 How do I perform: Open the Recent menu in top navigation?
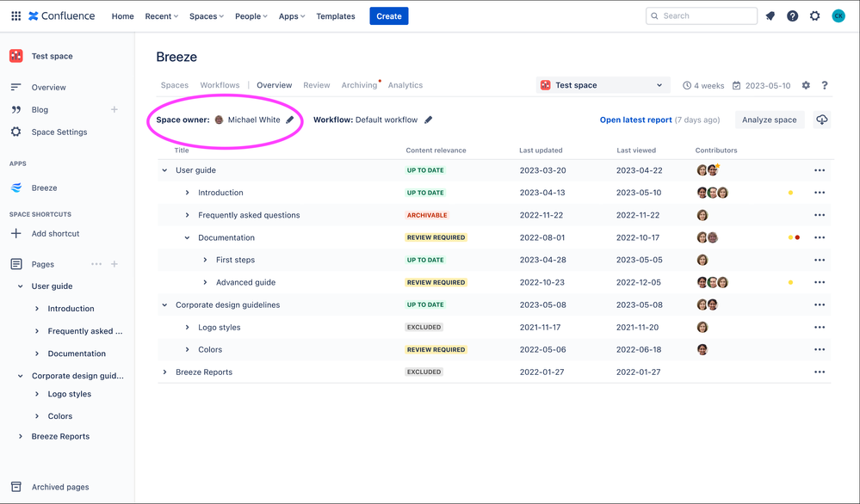161,16
